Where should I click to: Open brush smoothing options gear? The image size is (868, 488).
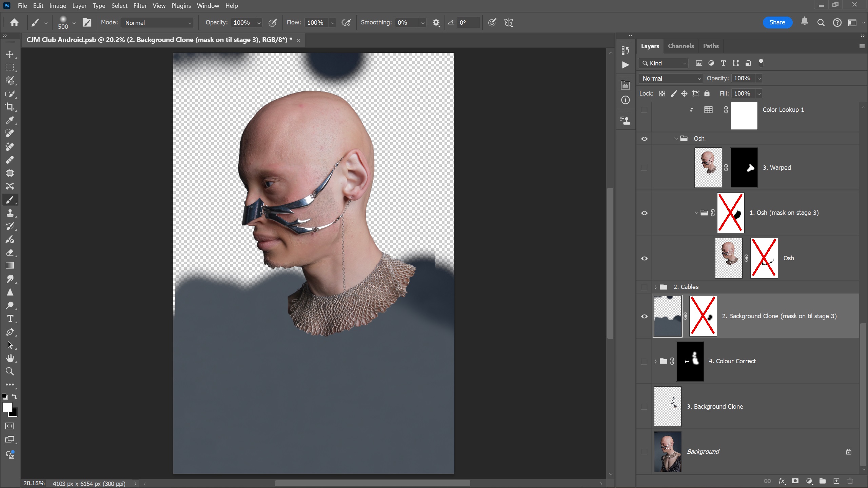tap(436, 23)
